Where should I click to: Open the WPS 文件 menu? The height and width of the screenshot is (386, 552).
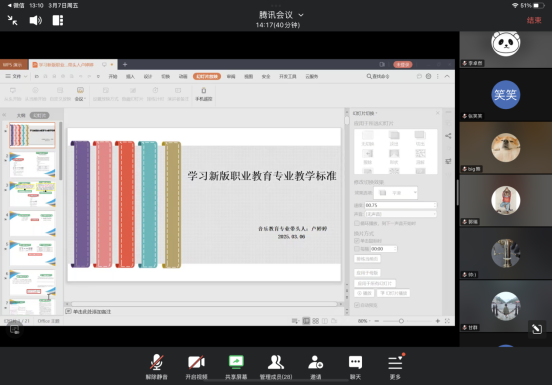(x=16, y=76)
